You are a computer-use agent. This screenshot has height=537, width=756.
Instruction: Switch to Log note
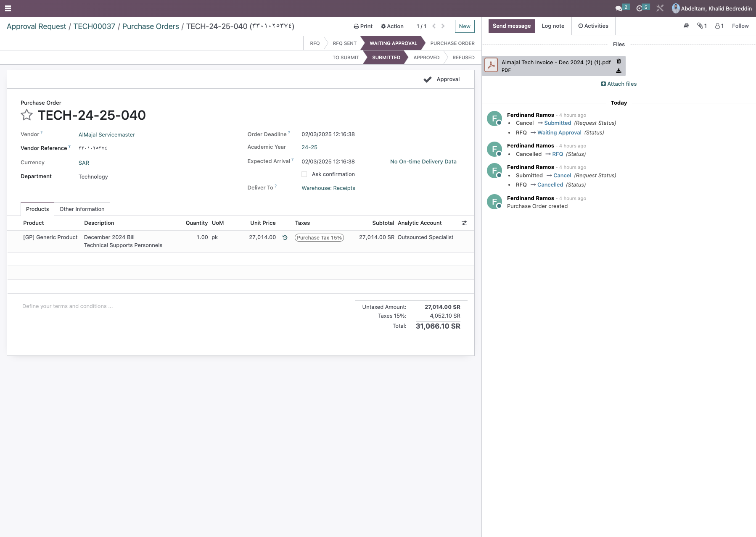(x=553, y=26)
